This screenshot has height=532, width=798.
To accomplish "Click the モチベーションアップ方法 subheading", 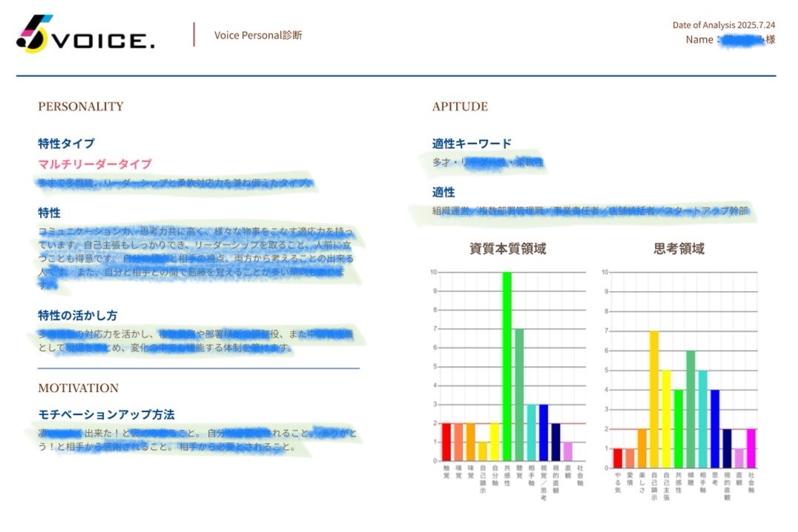I will [x=106, y=414].
